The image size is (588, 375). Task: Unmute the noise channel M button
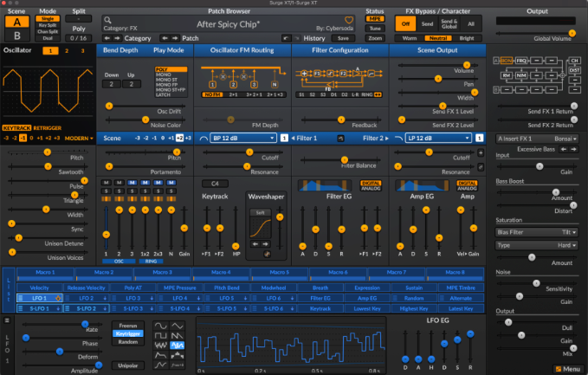(x=171, y=183)
